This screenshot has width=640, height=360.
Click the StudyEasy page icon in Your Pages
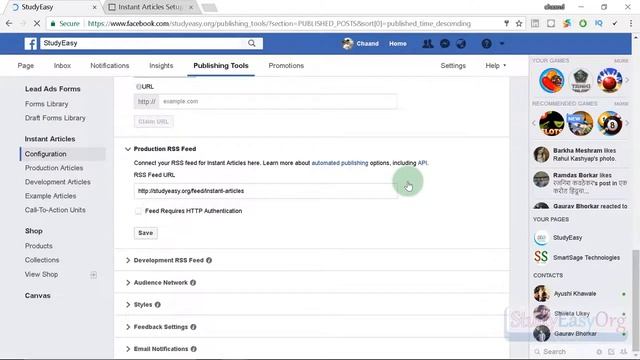(x=541, y=238)
